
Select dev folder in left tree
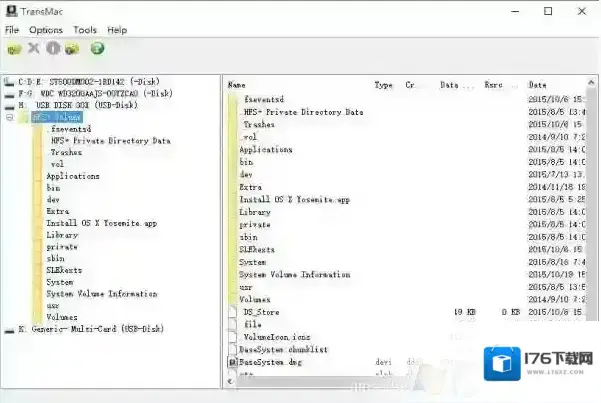coord(53,199)
